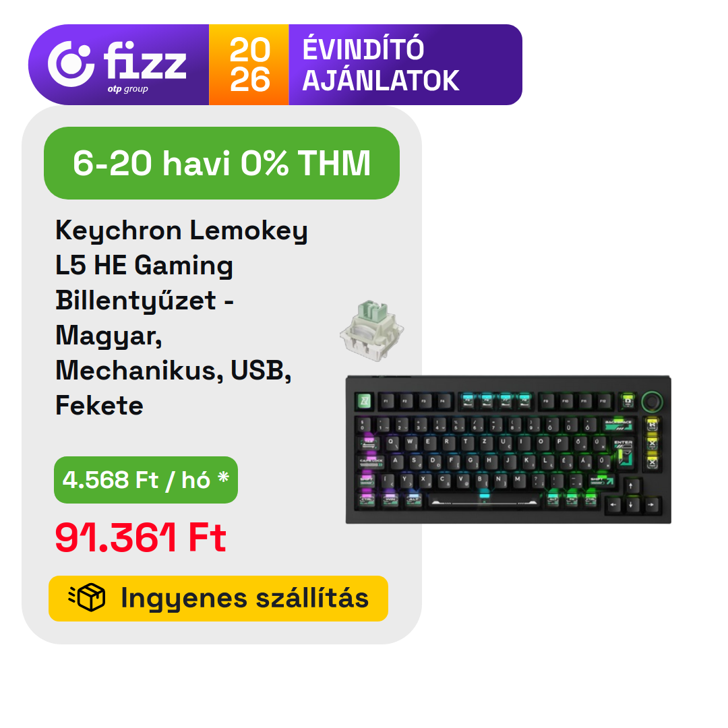
Task: Click the Ingyenes szállítás yellow banner
Action: [218, 598]
